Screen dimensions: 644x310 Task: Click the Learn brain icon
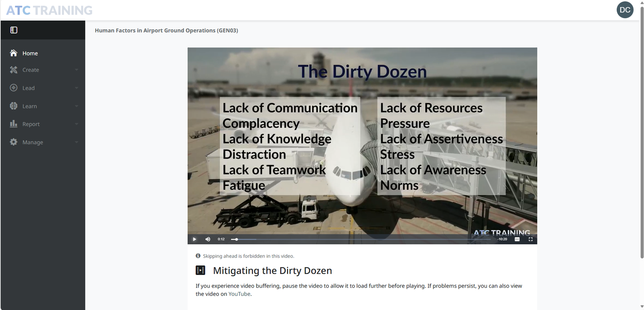[14, 106]
